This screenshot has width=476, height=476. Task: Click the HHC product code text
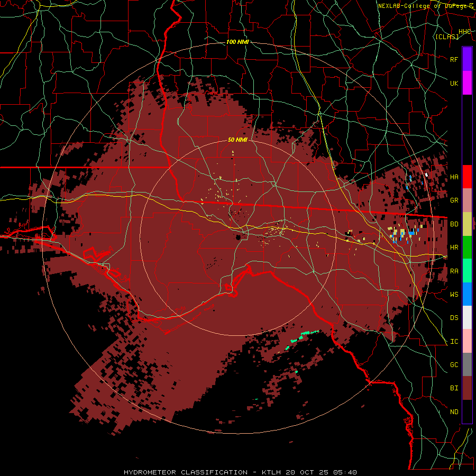click(x=465, y=32)
